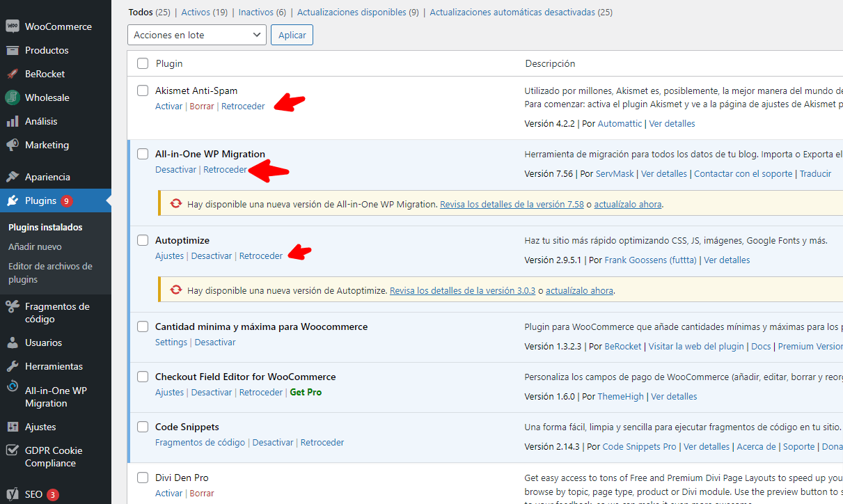Image resolution: width=843 pixels, height=504 pixels.
Task: Click the Herramientas wrench icon
Action: click(13, 366)
